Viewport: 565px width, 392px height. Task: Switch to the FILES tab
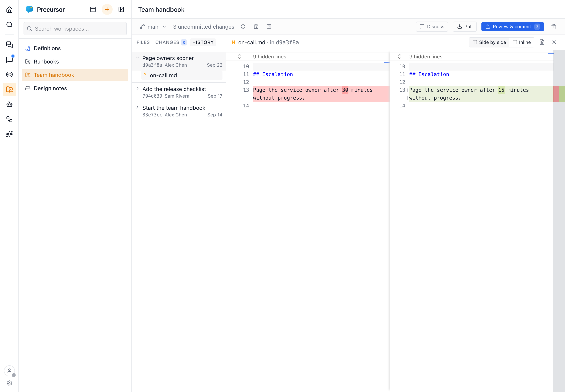(x=143, y=42)
